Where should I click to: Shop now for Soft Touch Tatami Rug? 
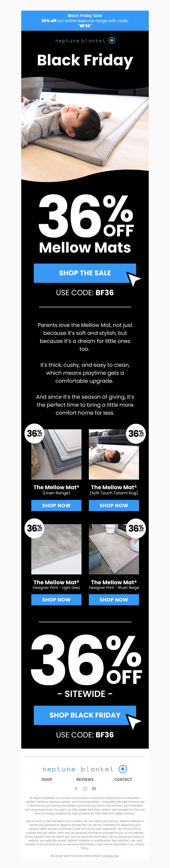point(114,505)
